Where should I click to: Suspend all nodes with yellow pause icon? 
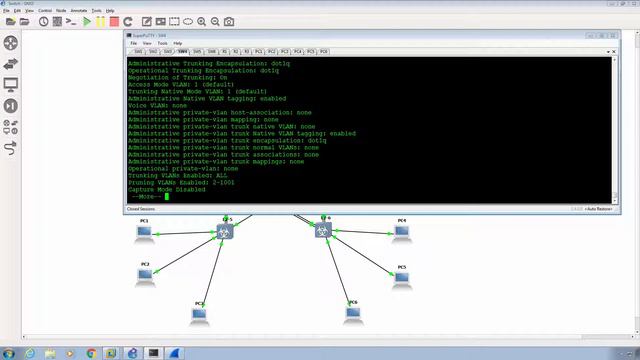click(x=100, y=22)
